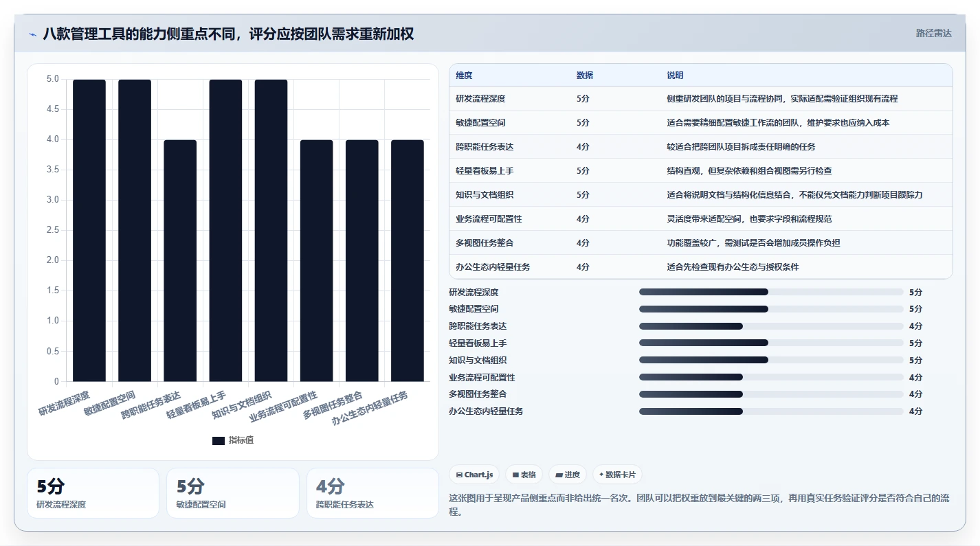Open the 4分 跨职能任务表达 data card
The height and width of the screenshot is (546, 980).
(x=372, y=493)
